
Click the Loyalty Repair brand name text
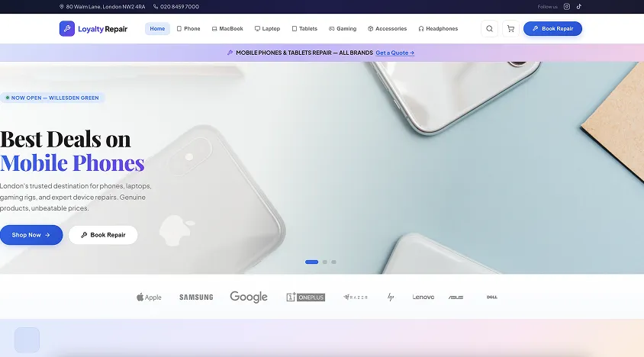click(x=103, y=29)
